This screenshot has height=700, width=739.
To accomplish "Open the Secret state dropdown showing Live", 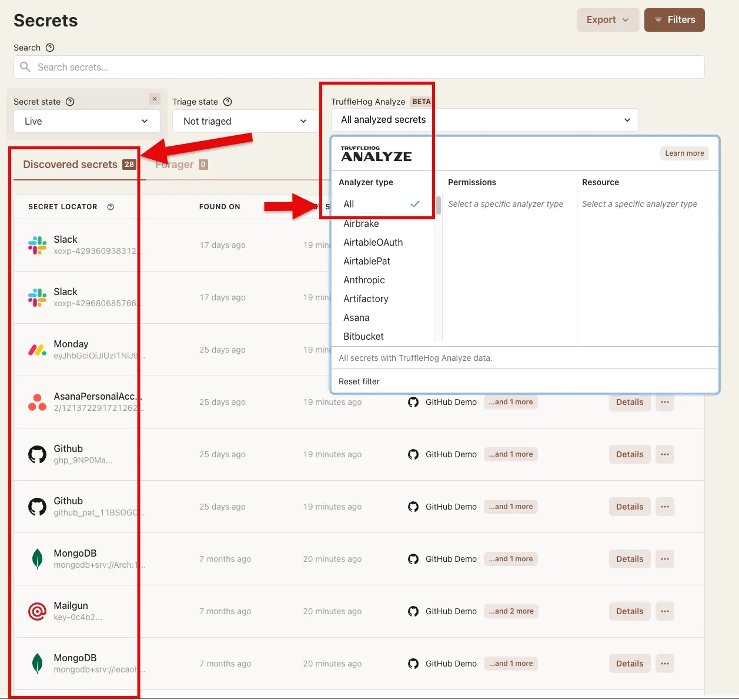I will 87,121.
